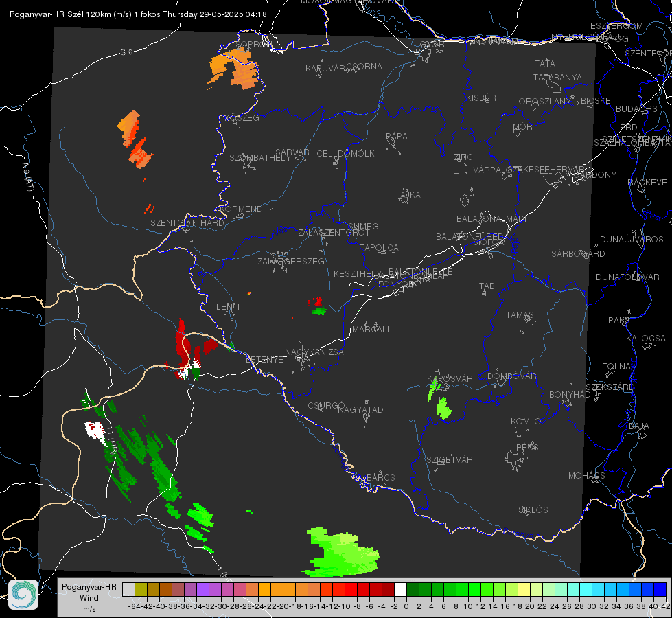This screenshot has width=672, height=618.
Task: Click the KOMLO city label
Action: (x=526, y=422)
